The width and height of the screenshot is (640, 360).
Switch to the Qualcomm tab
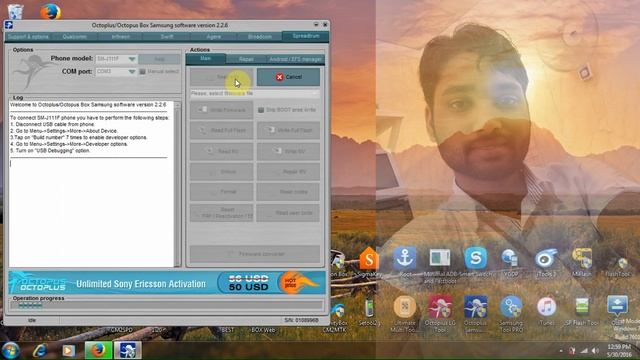74,37
